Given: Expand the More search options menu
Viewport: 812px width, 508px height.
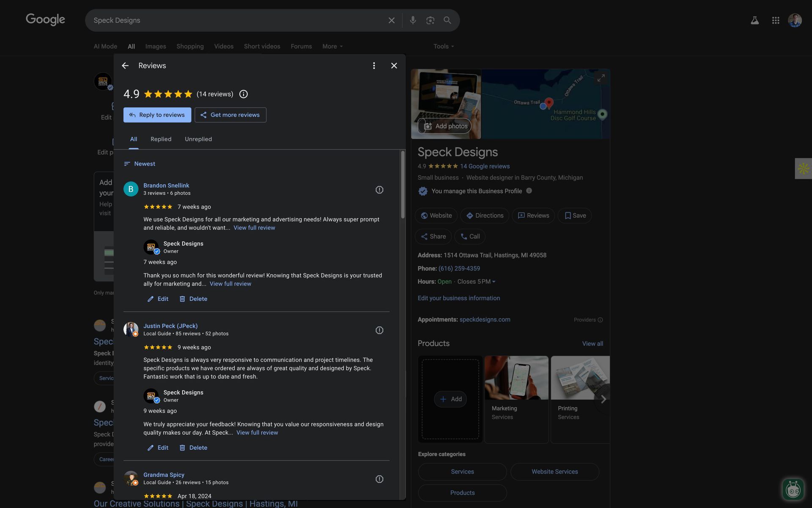Looking at the screenshot, I should (x=332, y=47).
